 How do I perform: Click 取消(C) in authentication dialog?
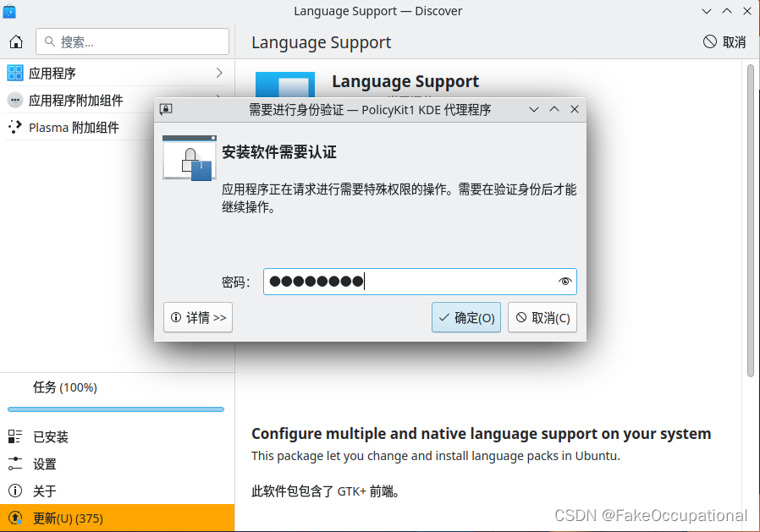[x=542, y=317]
